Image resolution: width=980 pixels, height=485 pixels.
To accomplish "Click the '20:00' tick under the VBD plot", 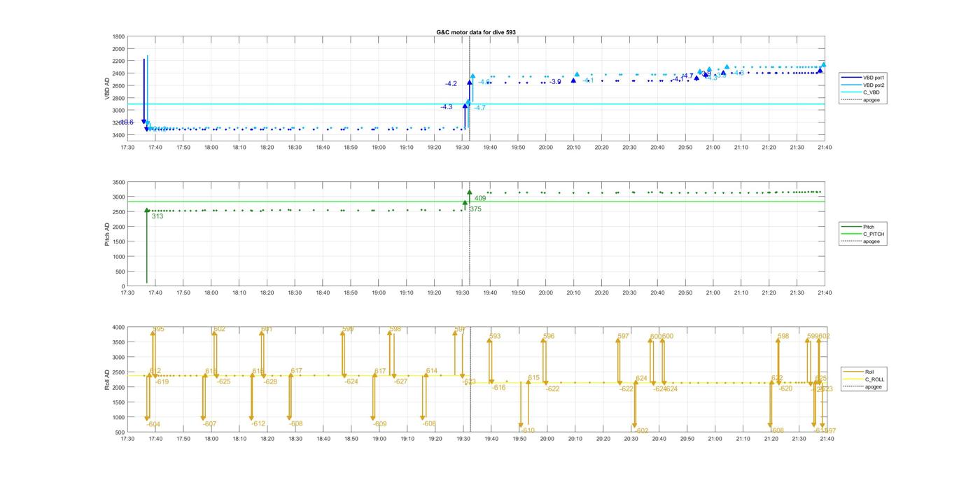I will tap(546, 148).
